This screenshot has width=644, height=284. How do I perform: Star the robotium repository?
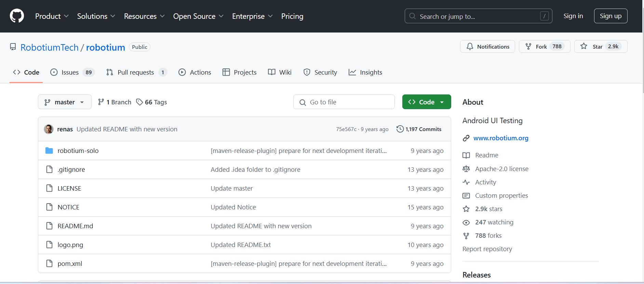(584, 47)
